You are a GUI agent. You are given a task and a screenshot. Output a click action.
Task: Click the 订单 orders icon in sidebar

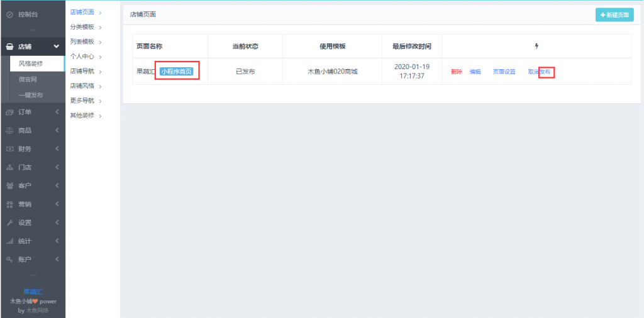pyautogui.click(x=9, y=112)
